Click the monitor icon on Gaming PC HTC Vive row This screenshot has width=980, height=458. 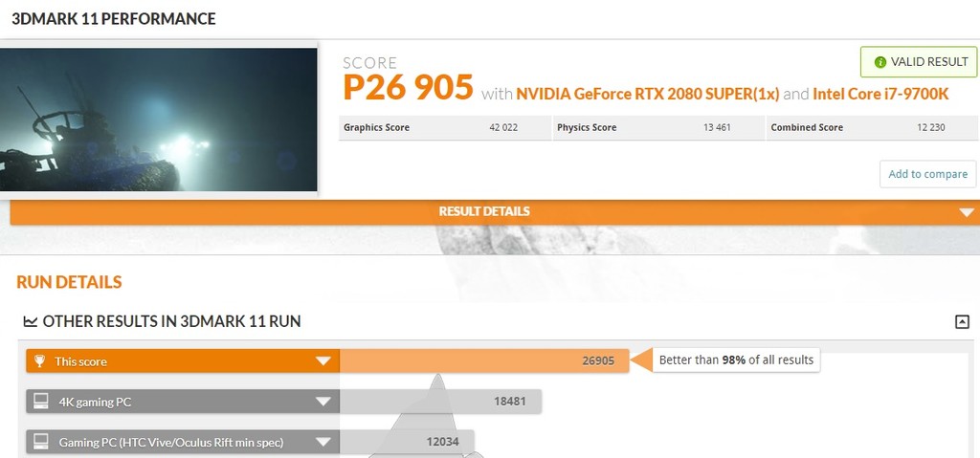[41, 443]
